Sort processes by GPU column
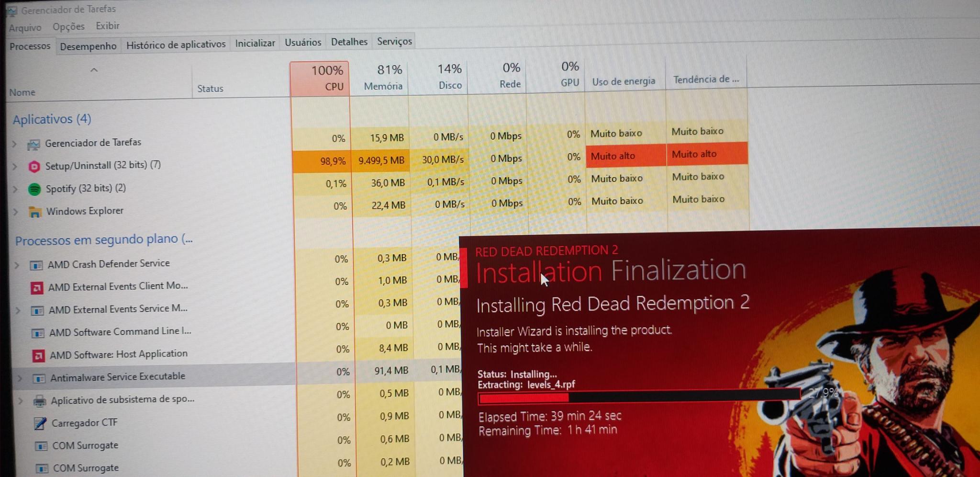This screenshot has height=477, width=980. (x=556, y=75)
